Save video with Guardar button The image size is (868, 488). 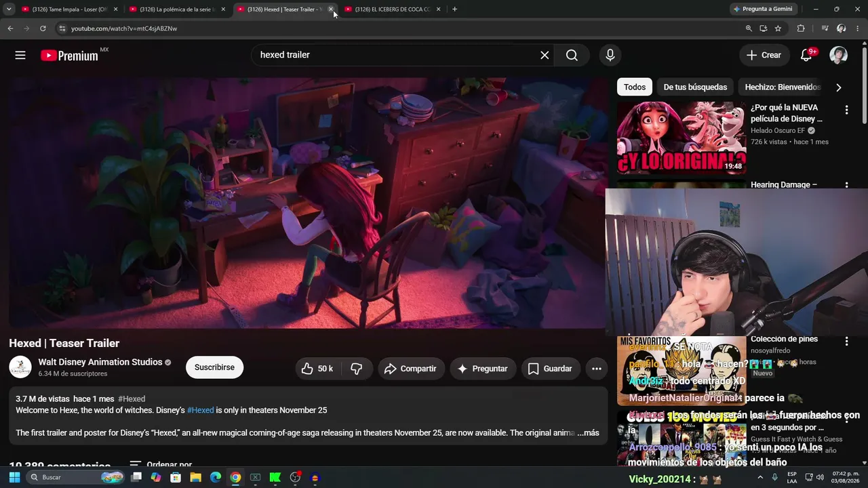pos(550,369)
